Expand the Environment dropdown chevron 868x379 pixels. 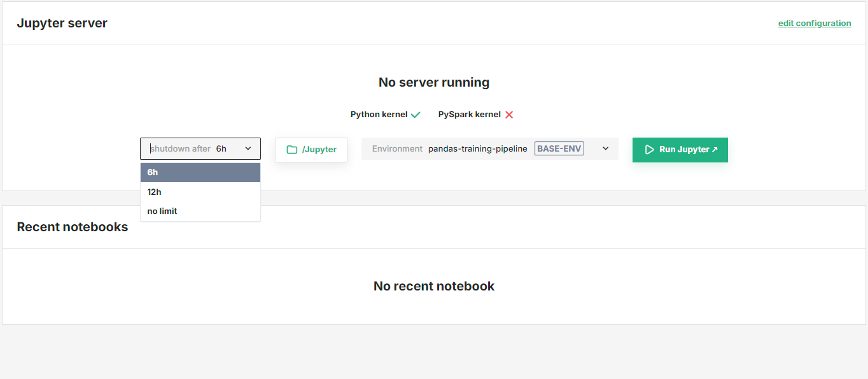coord(604,148)
